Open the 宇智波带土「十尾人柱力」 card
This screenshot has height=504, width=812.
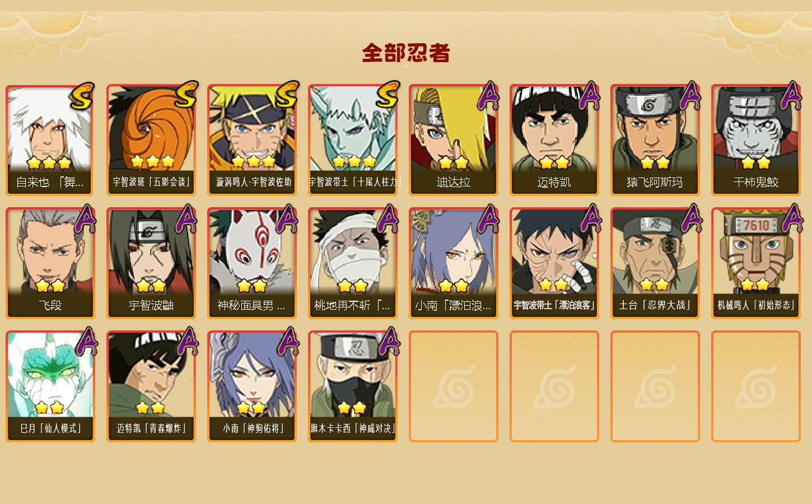(x=352, y=140)
